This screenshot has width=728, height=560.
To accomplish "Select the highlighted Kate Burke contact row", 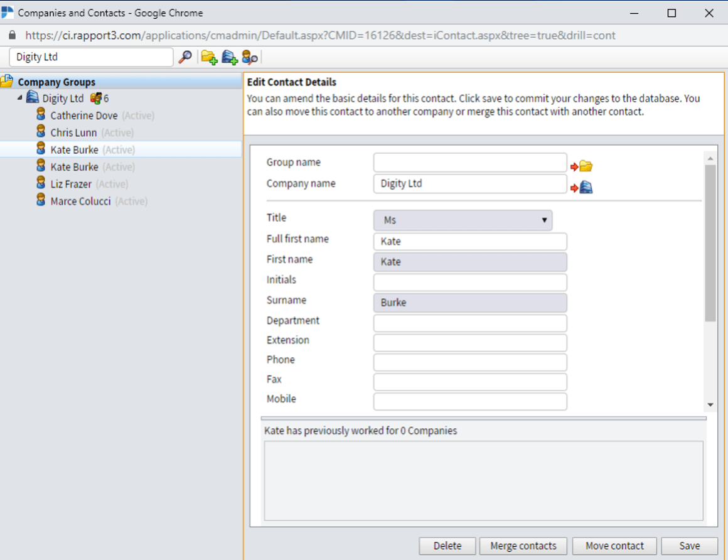I will (x=120, y=149).
